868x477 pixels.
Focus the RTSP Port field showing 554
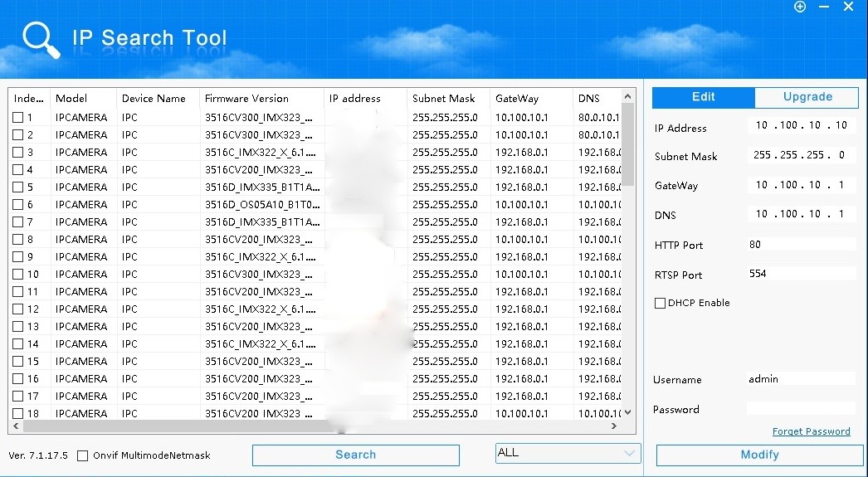(801, 274)
